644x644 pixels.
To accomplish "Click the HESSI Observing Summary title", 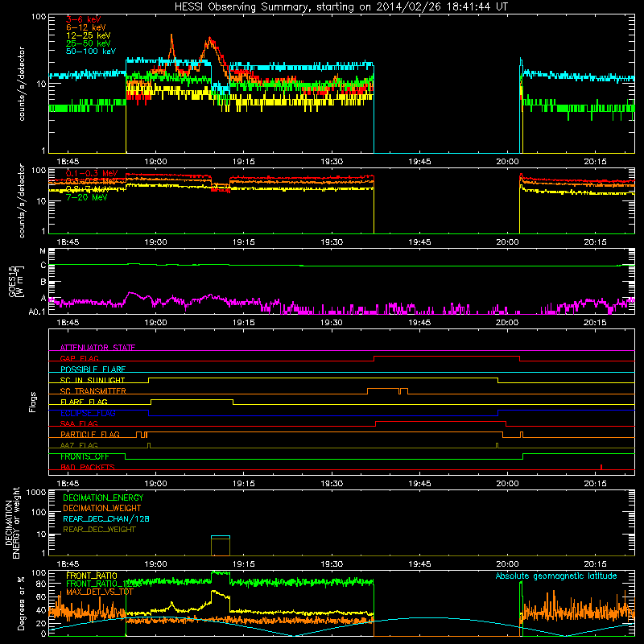I will (341, 7).
